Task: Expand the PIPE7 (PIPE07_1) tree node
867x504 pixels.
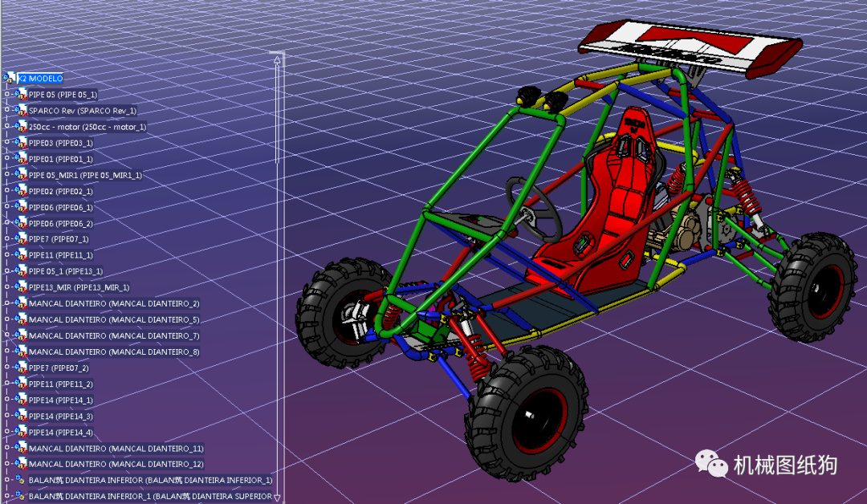Action: coord(6,238)
